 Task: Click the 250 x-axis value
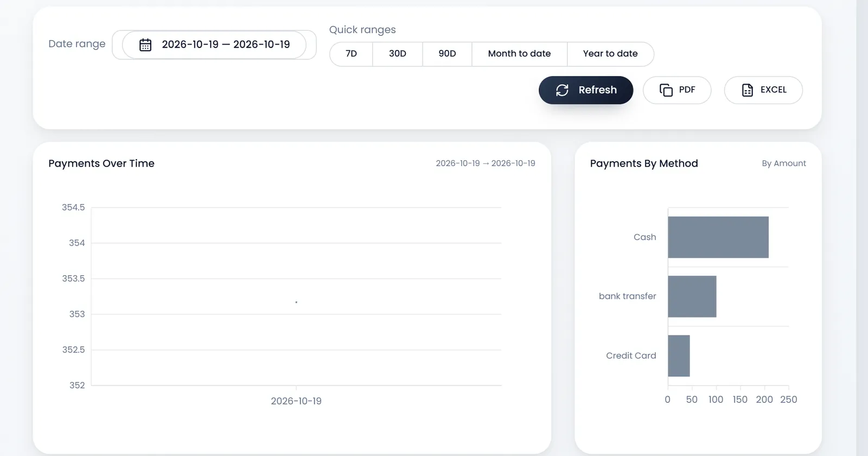789,400
